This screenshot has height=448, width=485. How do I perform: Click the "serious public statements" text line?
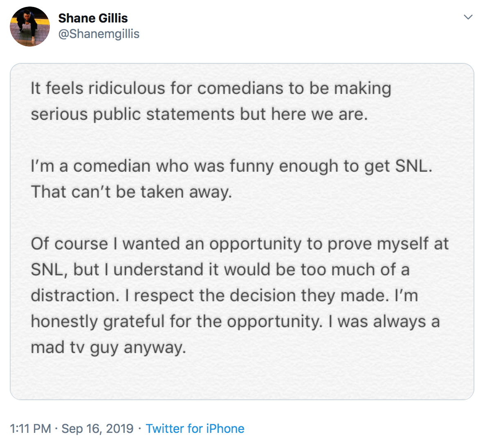click(199, 114)
